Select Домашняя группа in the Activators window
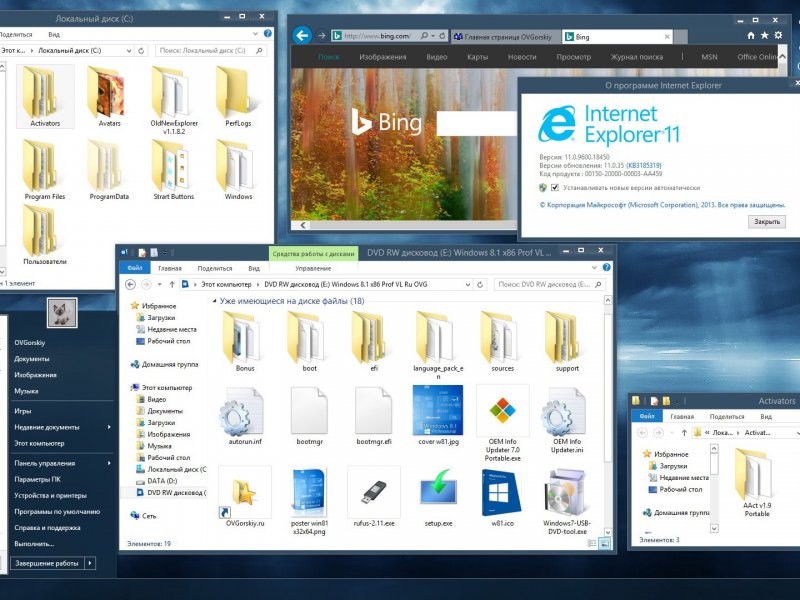800x600 pixels. [681, 512]
